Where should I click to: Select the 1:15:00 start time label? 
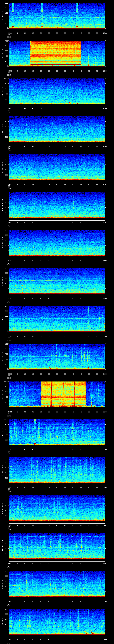pyautogui.click(x=9, y=71)
